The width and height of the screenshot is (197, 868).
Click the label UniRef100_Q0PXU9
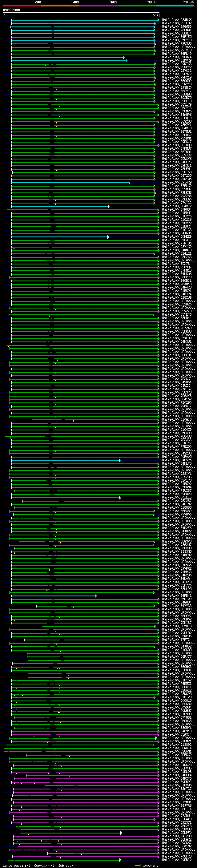[177, 548]
